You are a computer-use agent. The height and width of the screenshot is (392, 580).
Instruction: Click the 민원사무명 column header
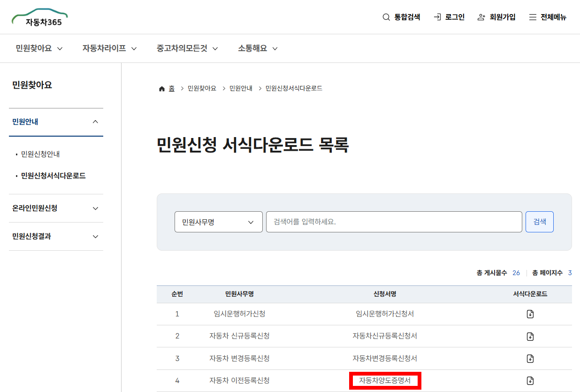(x=239, y=294)
